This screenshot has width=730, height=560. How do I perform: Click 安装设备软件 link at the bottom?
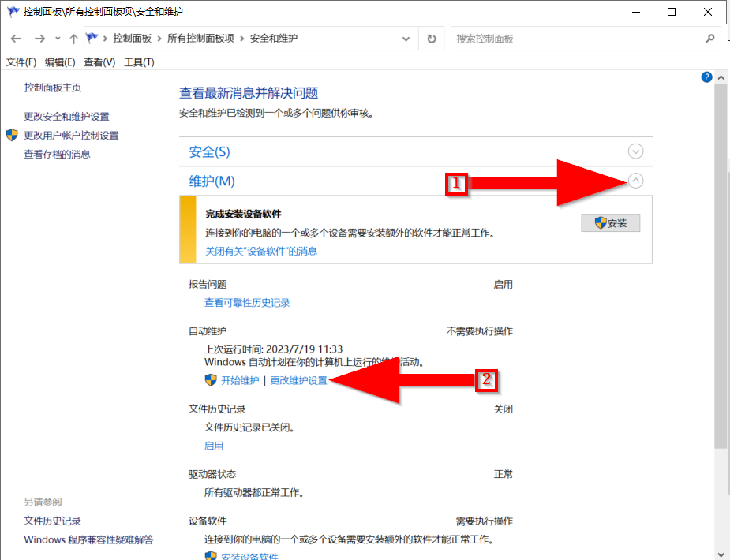(x=249, y=556)
